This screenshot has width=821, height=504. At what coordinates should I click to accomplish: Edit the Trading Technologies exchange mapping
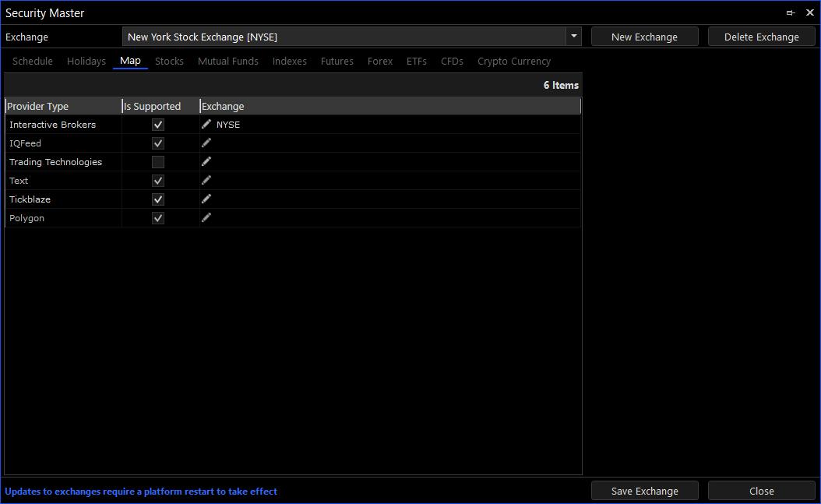[x=206, y=161]
